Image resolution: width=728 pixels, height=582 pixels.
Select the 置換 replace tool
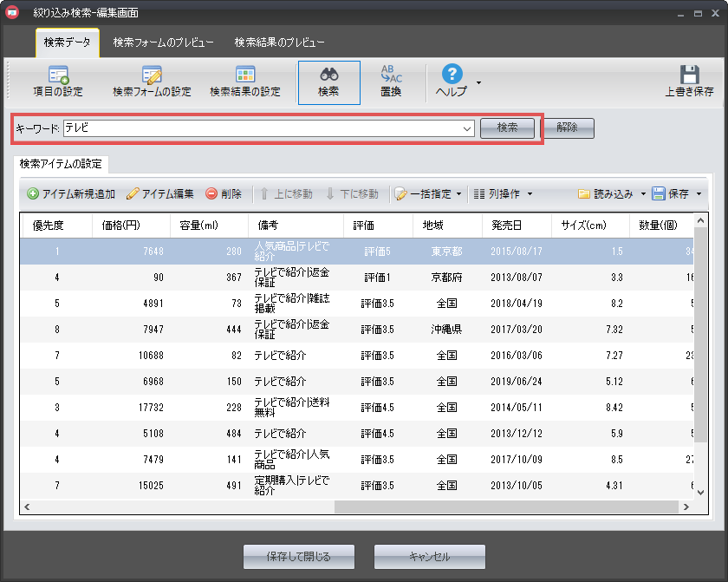[x=391, y=82]
